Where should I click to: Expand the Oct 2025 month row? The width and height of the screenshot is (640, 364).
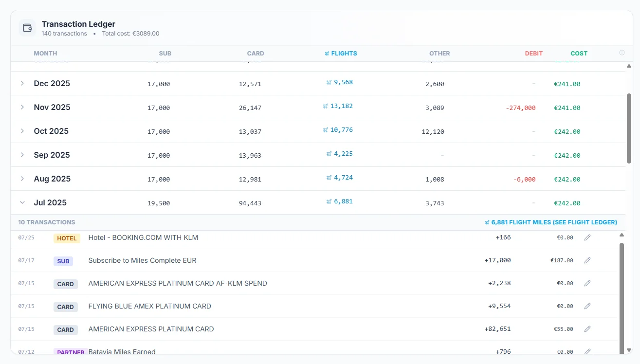tap(22, 131)
